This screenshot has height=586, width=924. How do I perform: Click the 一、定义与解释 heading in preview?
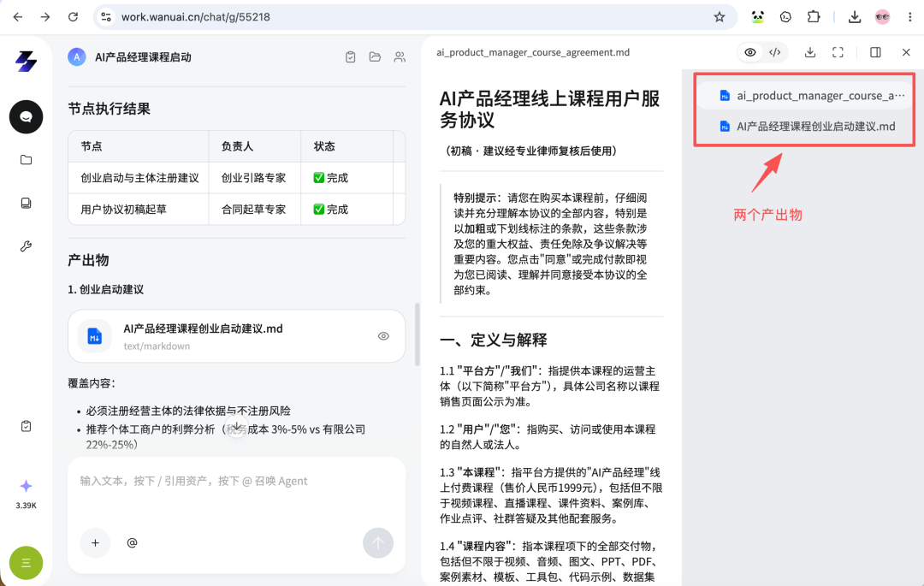pyautogui.click(x=494, y=340)
